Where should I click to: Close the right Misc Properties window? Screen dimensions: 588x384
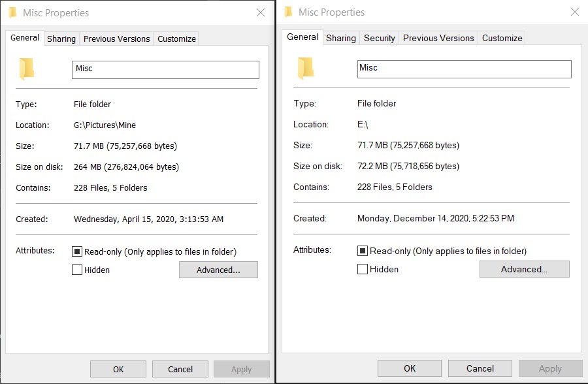click(x=575, y=12)
